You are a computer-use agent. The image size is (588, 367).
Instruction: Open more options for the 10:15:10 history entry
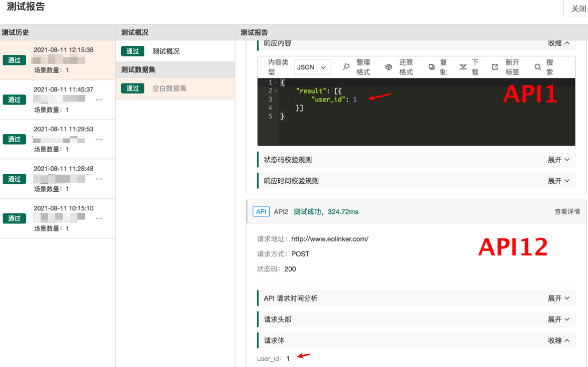click(99, 219)
